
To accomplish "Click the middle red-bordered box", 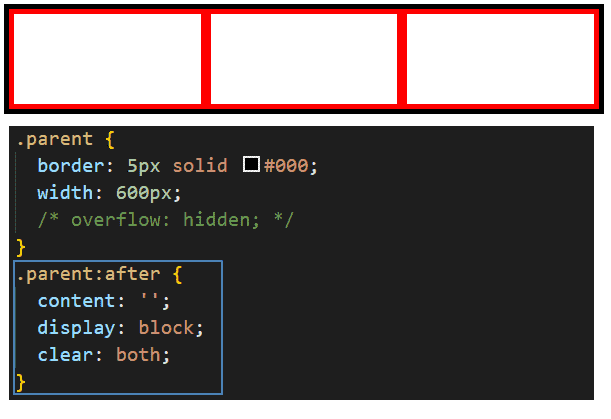I will (x=304, y=59).
